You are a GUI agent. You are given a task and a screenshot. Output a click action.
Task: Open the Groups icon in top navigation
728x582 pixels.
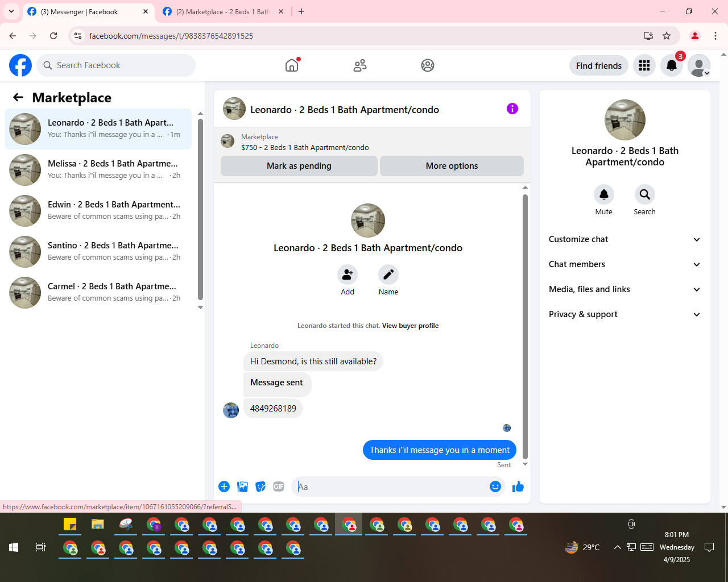pyautogui.click(x=428, y=65)
